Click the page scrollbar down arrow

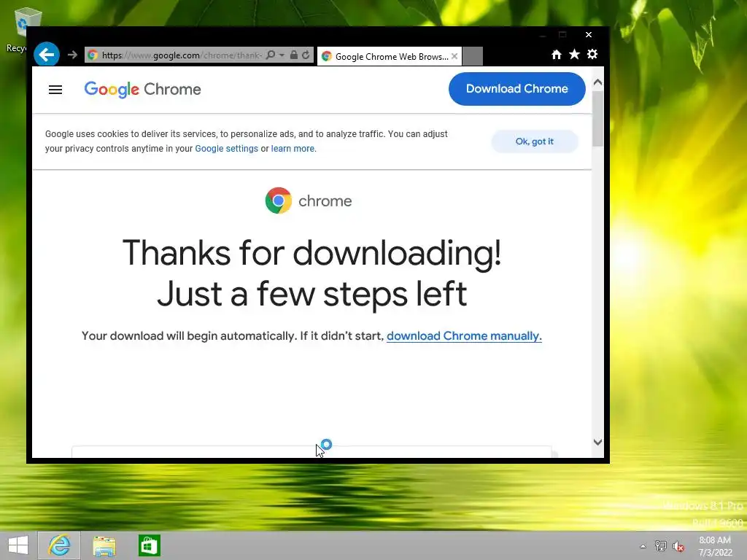point(598,443)
